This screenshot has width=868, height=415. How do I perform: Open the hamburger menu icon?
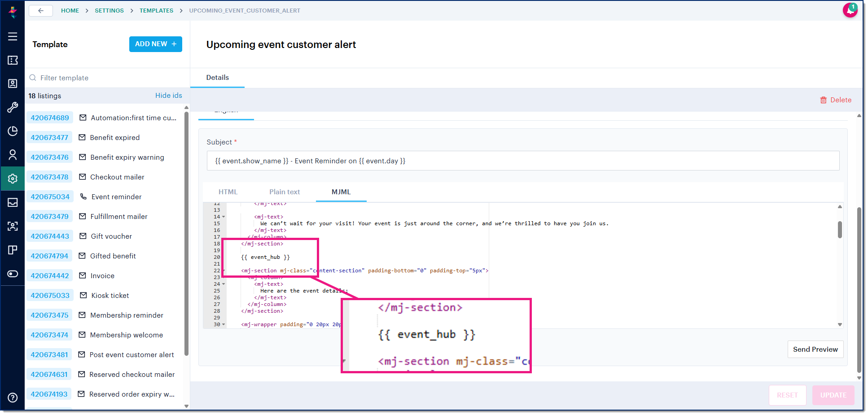(x=13, y=36)
